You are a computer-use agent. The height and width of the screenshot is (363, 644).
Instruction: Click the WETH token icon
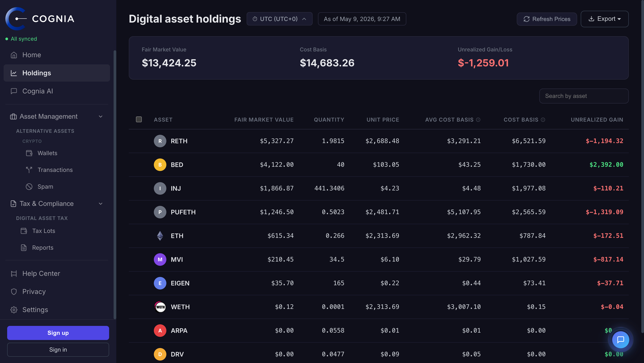(160, 307)
